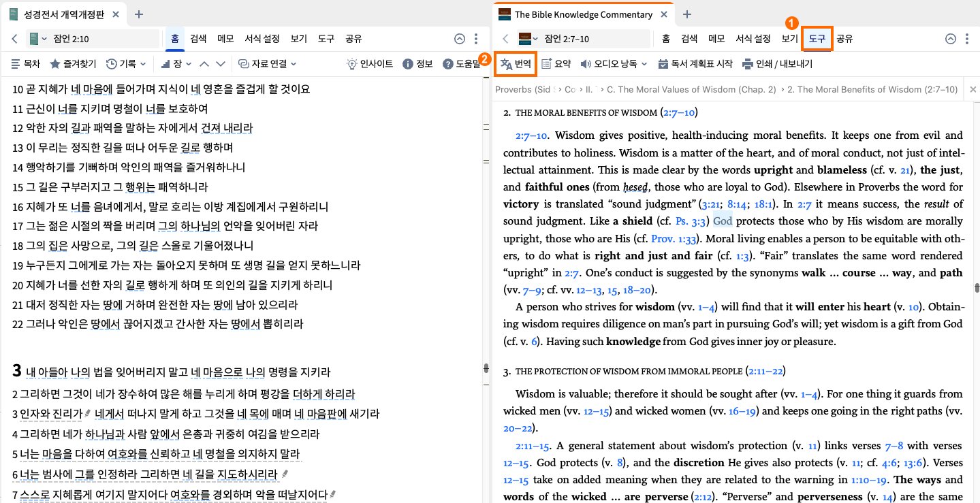Select 검색 tab in Bible panel
This screenshot has width=980, height=503.
pos(198,39)
